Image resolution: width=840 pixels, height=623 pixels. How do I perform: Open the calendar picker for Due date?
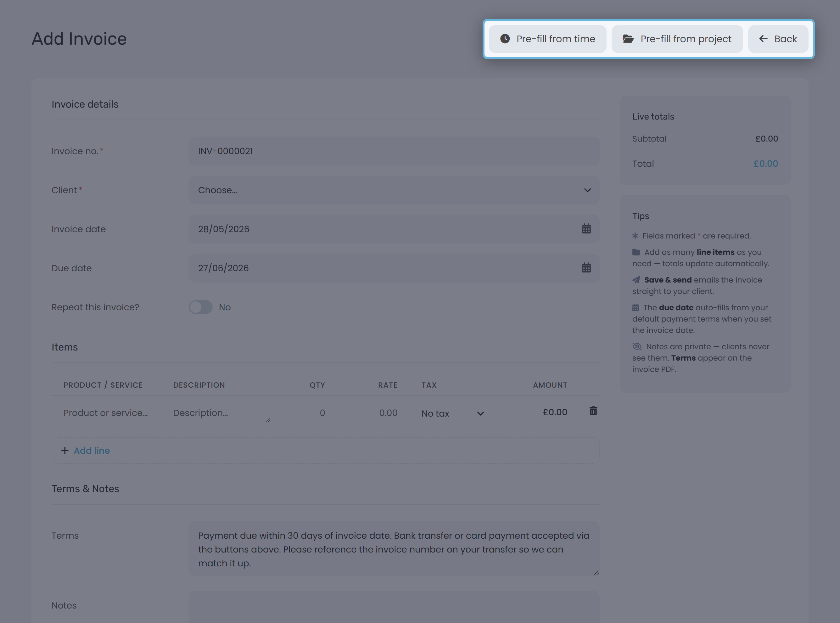pyautogui.click(x=586, y=268)
